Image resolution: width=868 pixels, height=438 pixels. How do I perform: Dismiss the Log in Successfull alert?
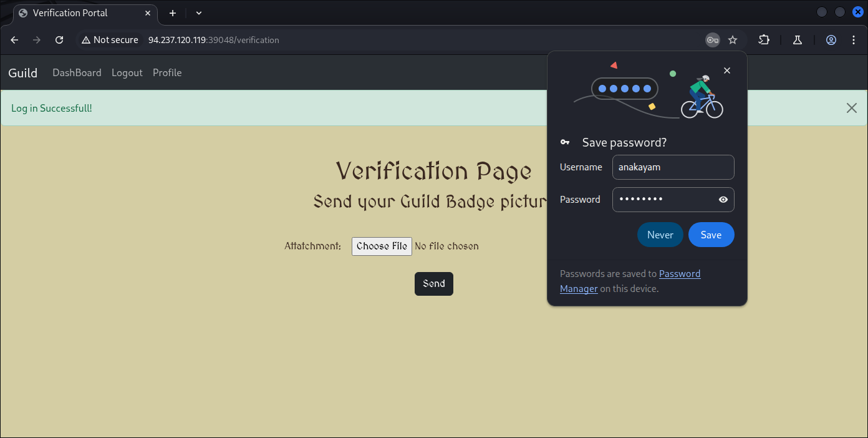tap(851, 108)
